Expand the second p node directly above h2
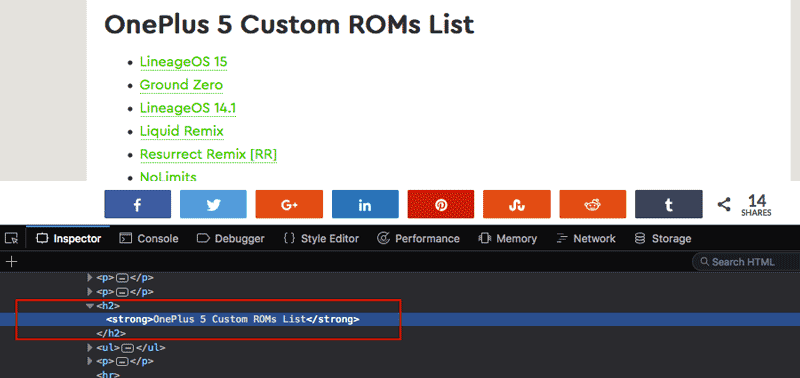800x378 pixels. [90, 292]
